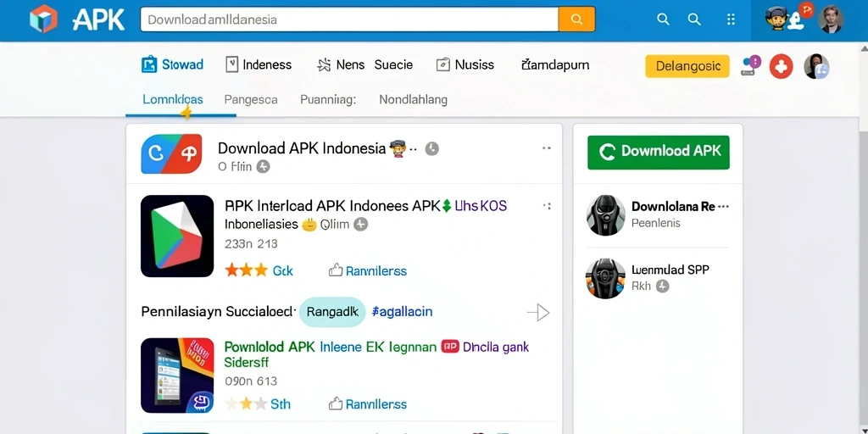This screenshot has height=434, width=868.
Task: Click the orange search button
Action: [576, 19]
